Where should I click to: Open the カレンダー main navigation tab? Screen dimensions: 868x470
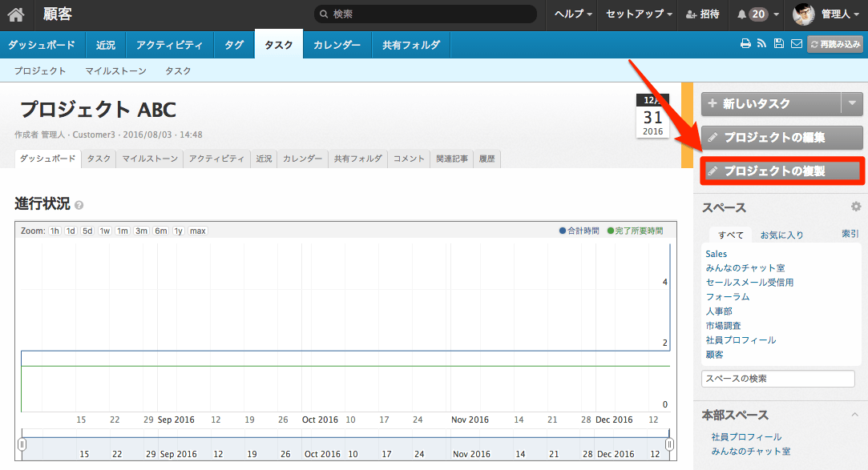point(337,45)
